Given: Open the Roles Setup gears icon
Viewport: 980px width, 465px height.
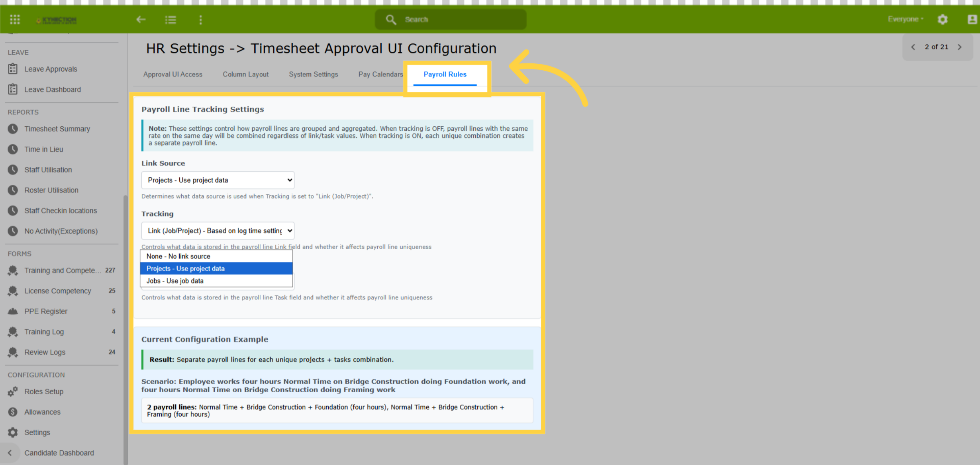Looking at the screenshot, I should pyautogui.click(x=13, y=391).
